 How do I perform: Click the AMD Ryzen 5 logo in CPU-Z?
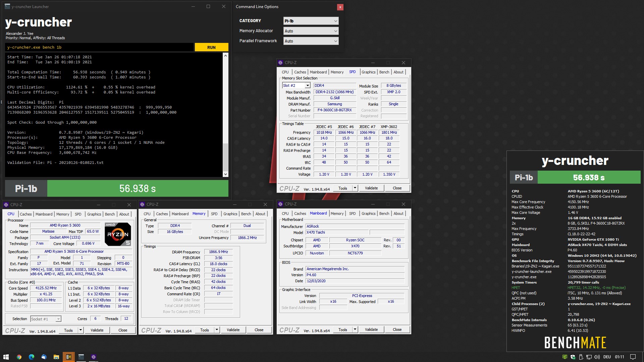[x=118, y=234]
